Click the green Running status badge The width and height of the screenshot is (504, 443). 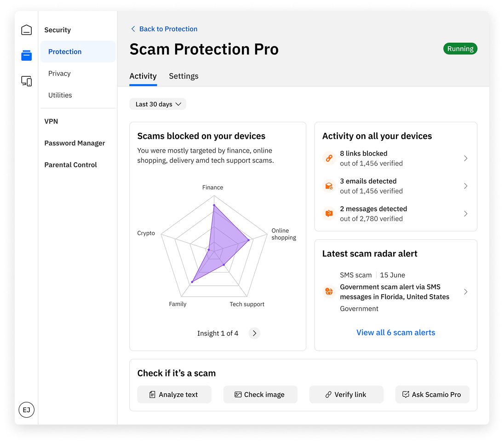pyautogui.click(x=460, y=49)
